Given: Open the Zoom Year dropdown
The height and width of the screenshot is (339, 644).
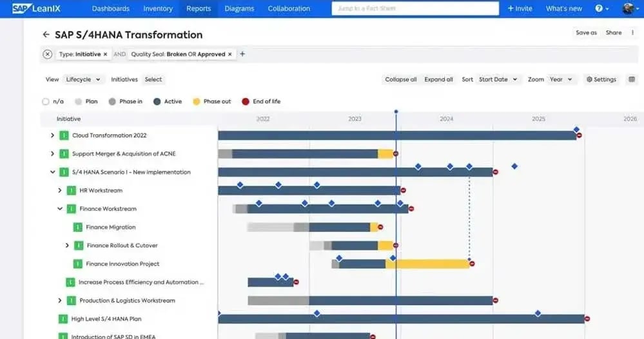Looking at the screenshot, I should [561, 79].
